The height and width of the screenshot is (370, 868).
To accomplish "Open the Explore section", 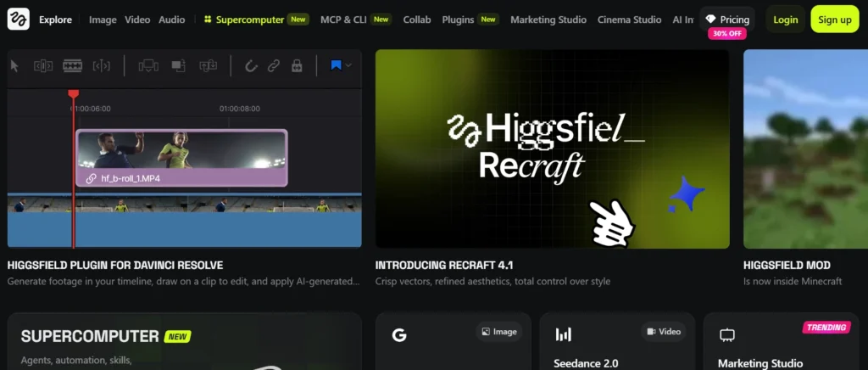I will [x=55, y=20].
